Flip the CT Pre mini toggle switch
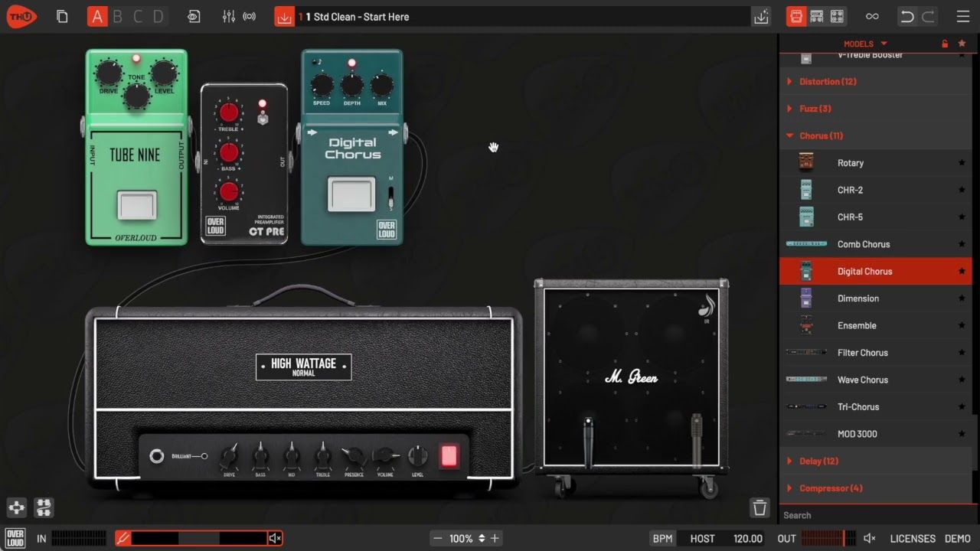This screenshot has width=980, height=551. click(x=263, y=119)
